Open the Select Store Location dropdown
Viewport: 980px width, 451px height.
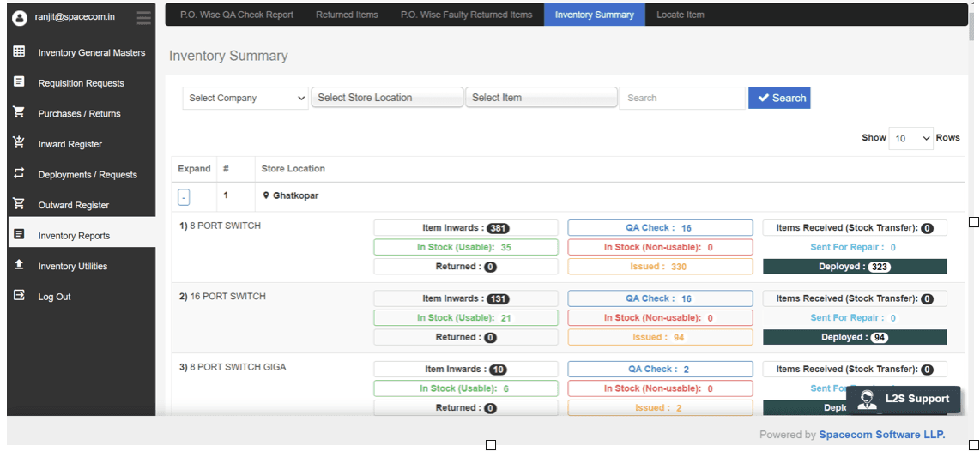tap(387, 98)
